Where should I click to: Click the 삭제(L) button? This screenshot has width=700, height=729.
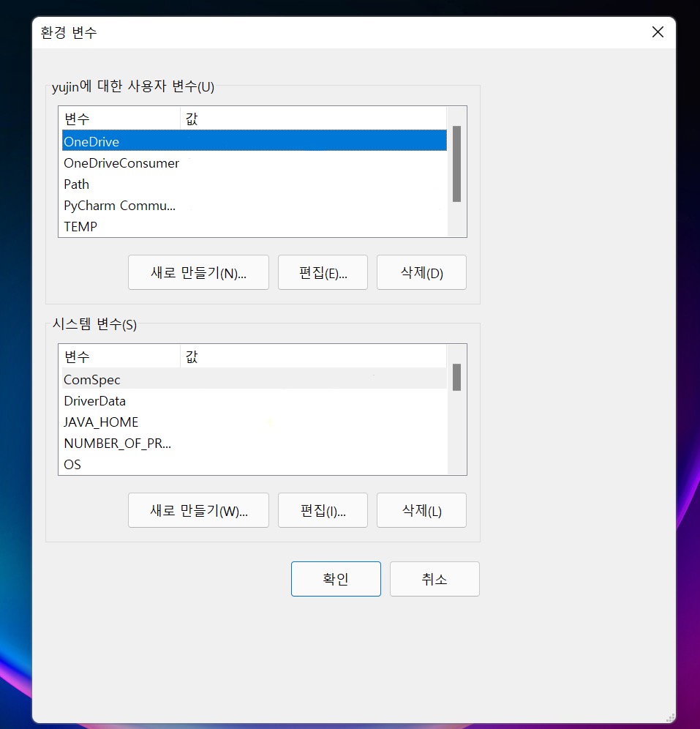coord(421,510)
